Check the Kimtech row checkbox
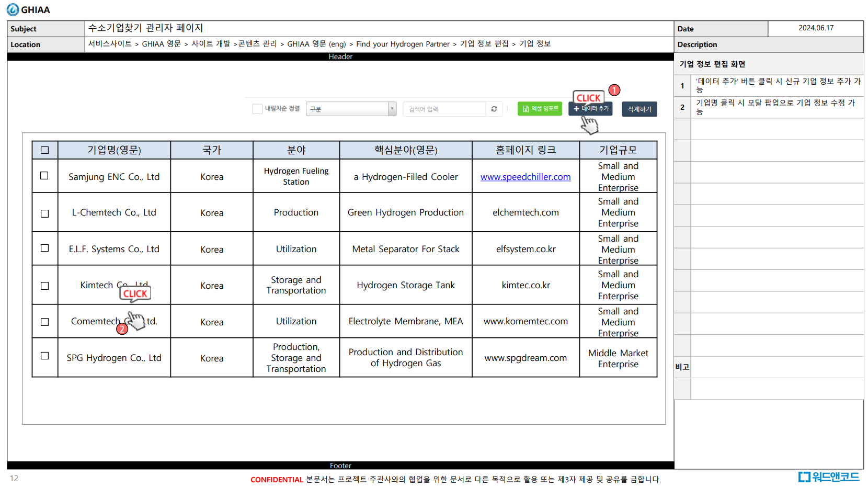 (45, 286)
